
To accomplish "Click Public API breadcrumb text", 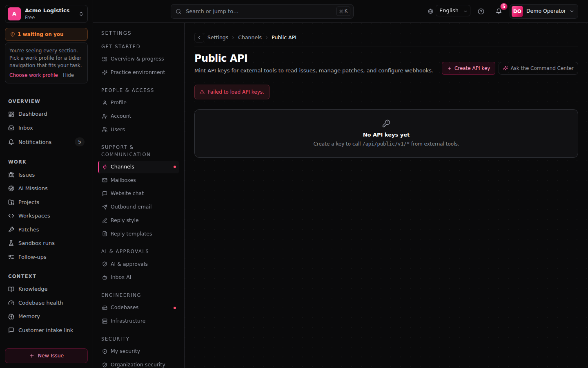I will tap(284, 38).
